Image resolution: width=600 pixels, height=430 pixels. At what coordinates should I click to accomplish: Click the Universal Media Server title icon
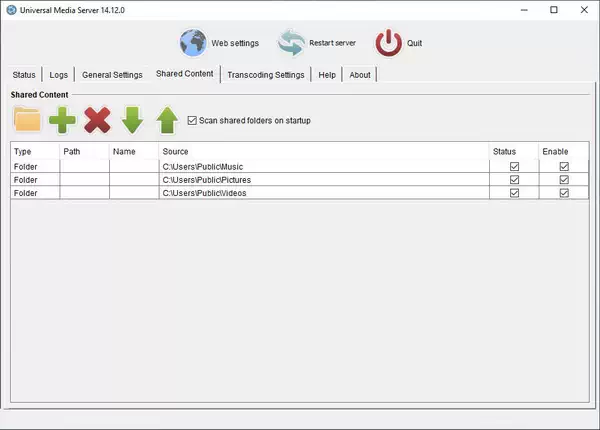tap(11, 10)
